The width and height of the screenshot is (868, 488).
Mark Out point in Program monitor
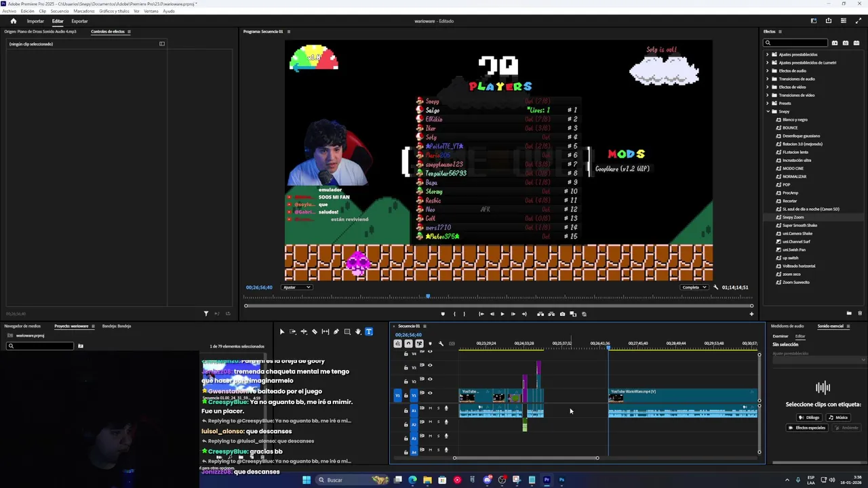click(x=465, y=314)
